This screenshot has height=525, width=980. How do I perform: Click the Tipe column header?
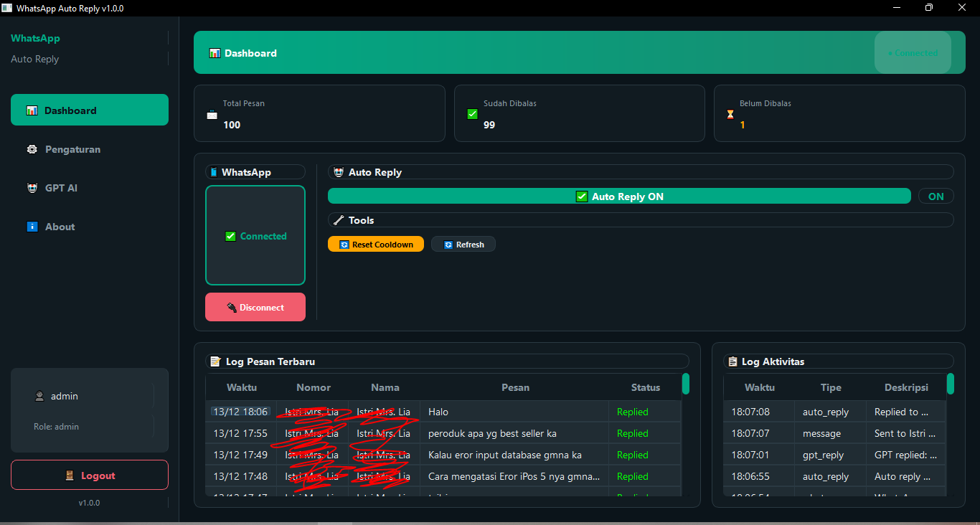coord(831,387)
